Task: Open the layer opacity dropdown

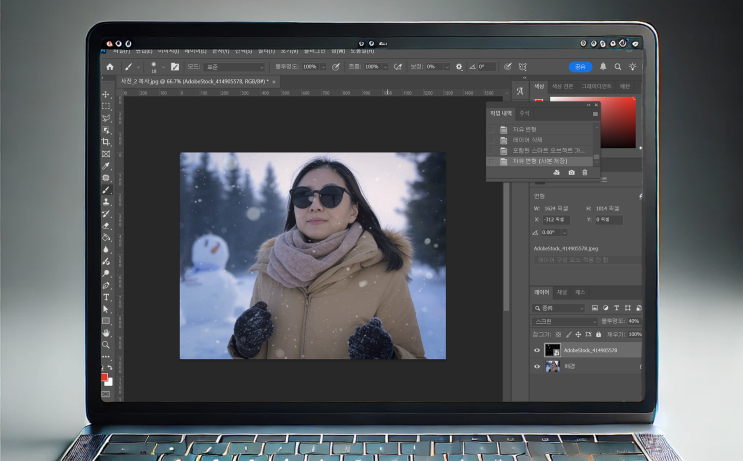Action: click(634, 321)
